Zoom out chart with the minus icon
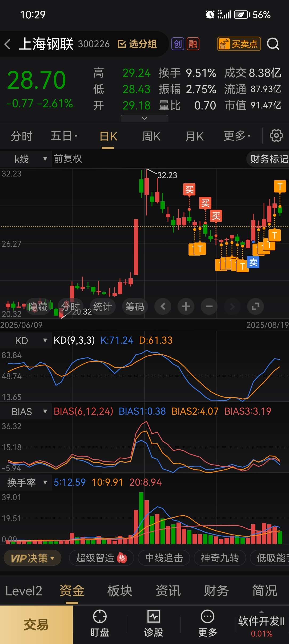This screenshot has width=289, height=644. (x=209, y=307)
